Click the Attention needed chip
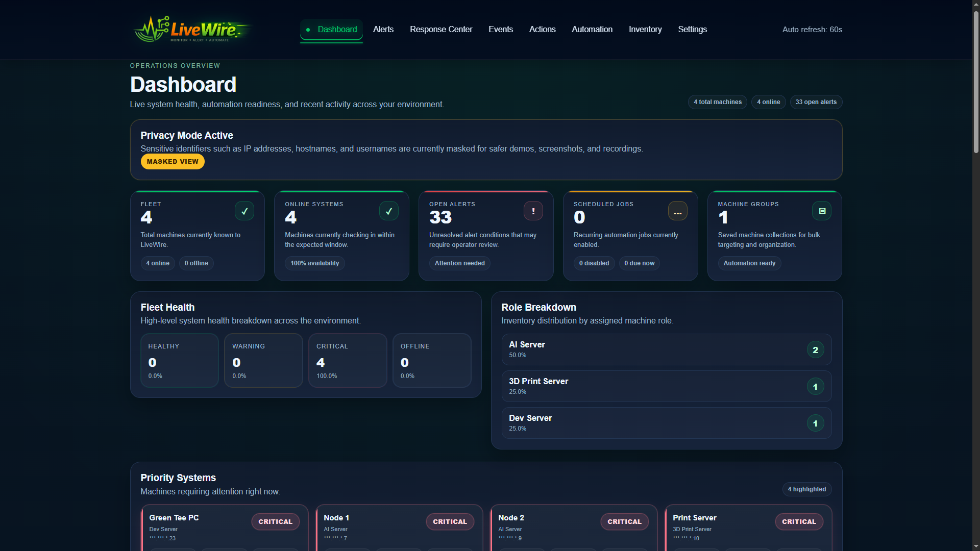 [x=459, y=263]
